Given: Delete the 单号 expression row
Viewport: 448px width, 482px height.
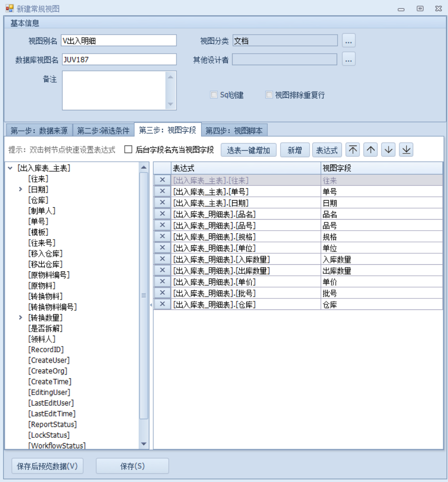Looking at the screenshot, I should pos(162,192).
